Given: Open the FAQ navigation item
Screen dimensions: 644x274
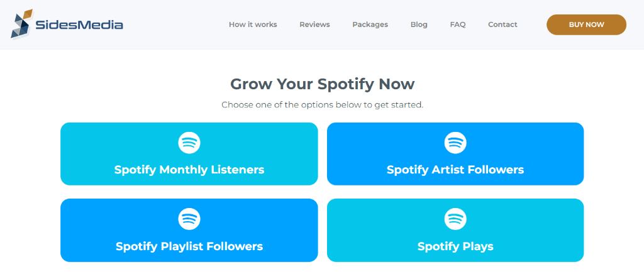Looking at the screenshot, I should (458, 25).
